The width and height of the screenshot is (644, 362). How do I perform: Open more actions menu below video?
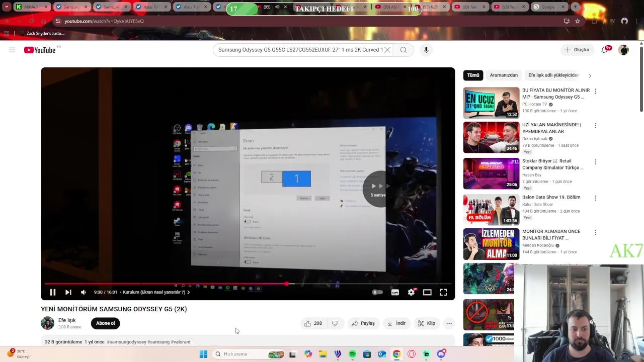449,323
